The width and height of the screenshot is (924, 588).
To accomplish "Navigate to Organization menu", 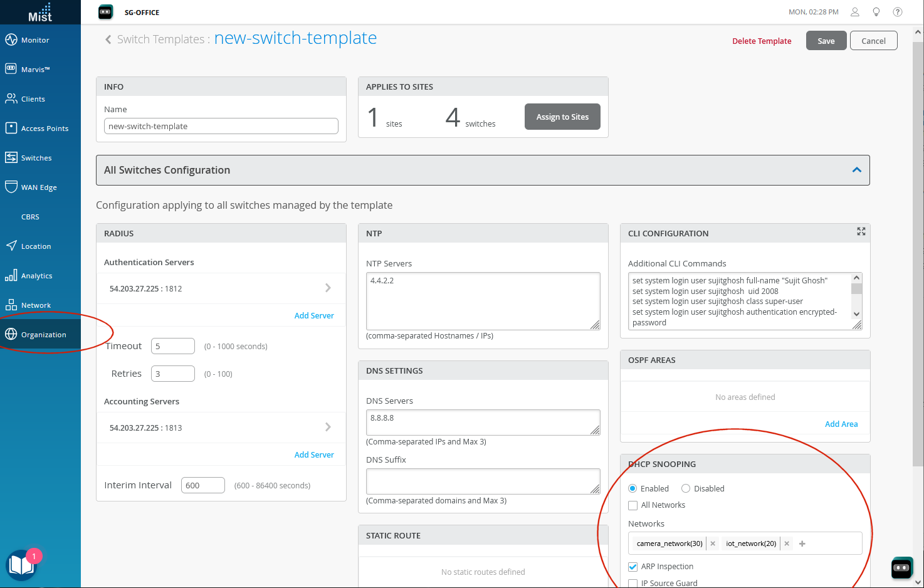I will click(x=43, y=335).
